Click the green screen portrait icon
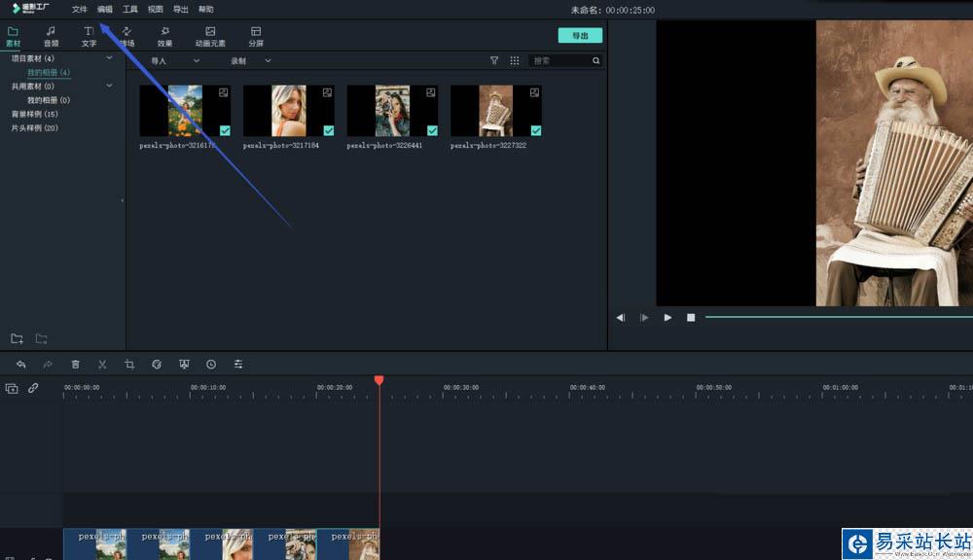This screenshot has height=560, width=973. [x=184, y=365]
